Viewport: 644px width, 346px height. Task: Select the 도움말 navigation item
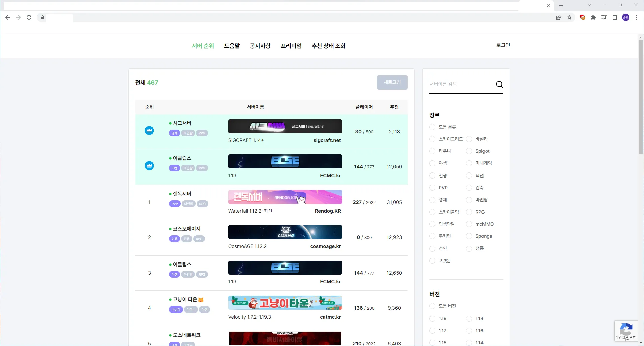pos(232,46)
